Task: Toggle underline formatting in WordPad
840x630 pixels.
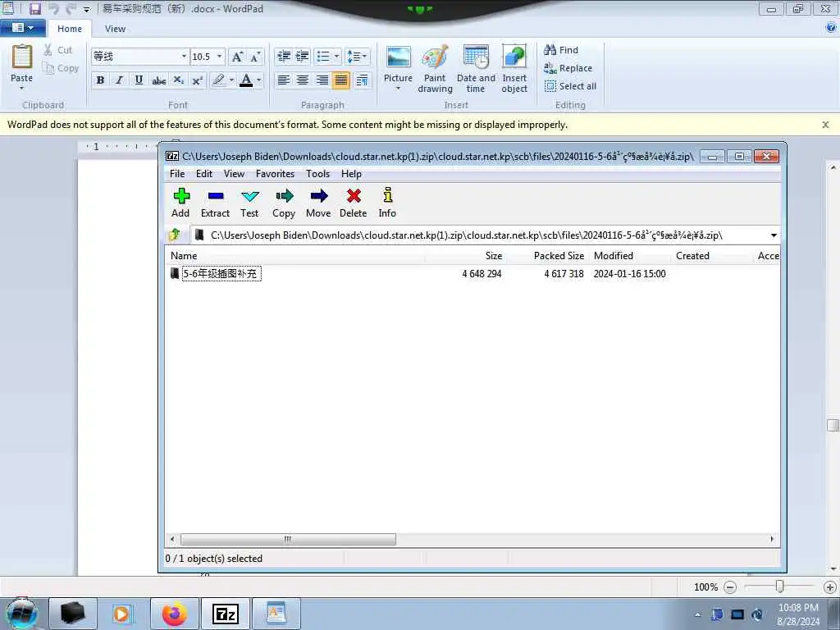Action: 139,80
